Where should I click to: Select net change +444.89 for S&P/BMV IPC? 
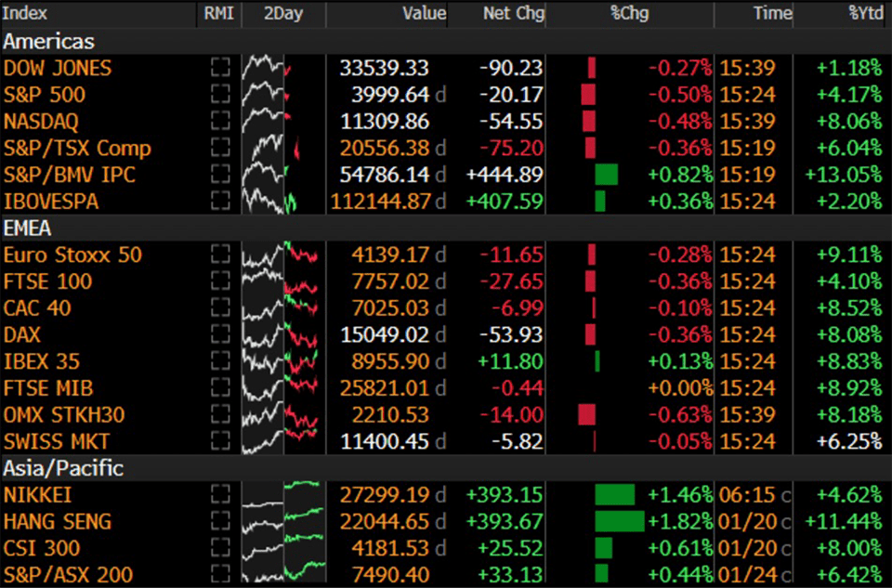[505, 175]
